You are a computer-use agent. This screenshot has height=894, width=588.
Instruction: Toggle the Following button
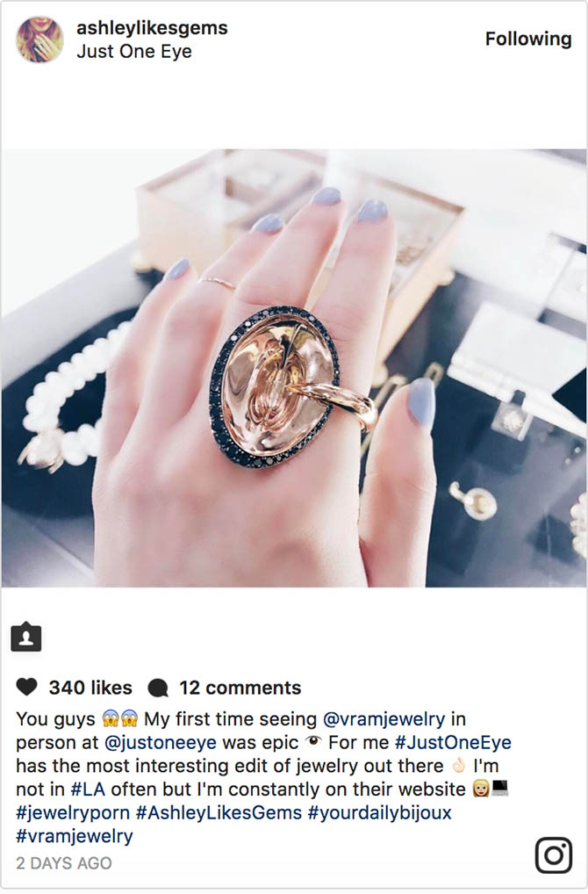click(x=528, y=39)
